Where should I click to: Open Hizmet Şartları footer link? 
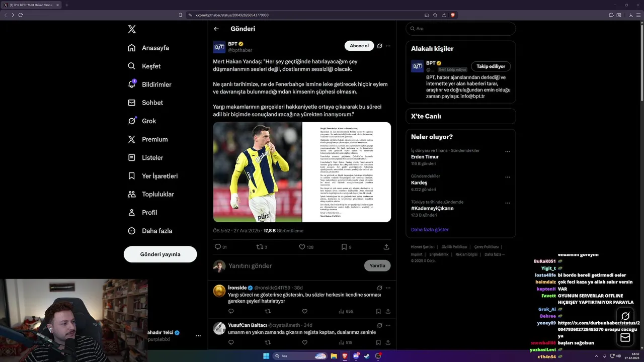point(423,247)
